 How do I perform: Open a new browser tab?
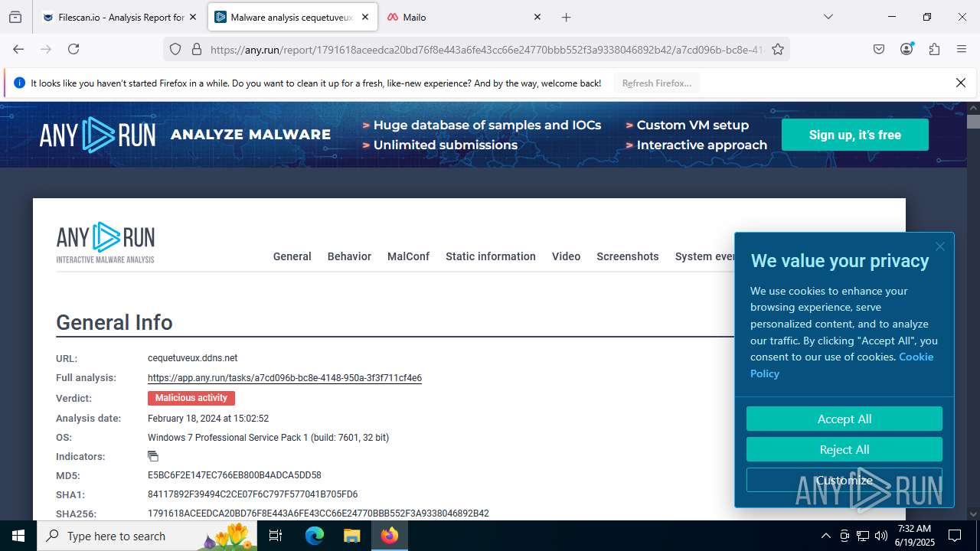(567, 17)
